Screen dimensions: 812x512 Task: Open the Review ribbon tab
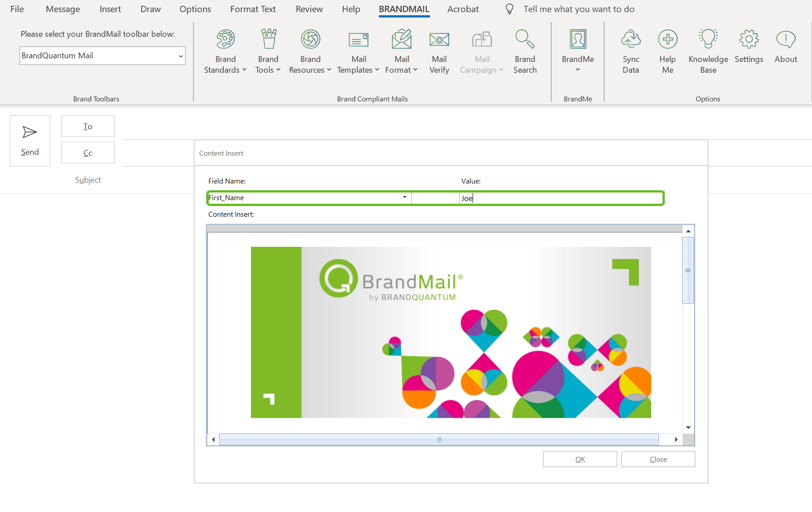click(x=309, y=9)
